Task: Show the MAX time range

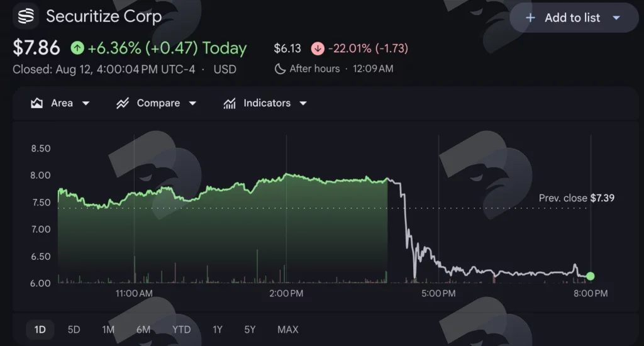Action: point(288,330)
